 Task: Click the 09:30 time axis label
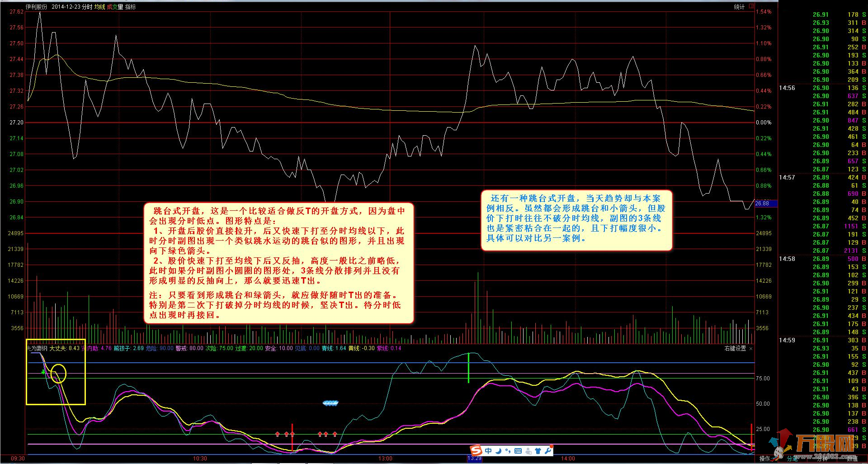click(x=18, y=458)
